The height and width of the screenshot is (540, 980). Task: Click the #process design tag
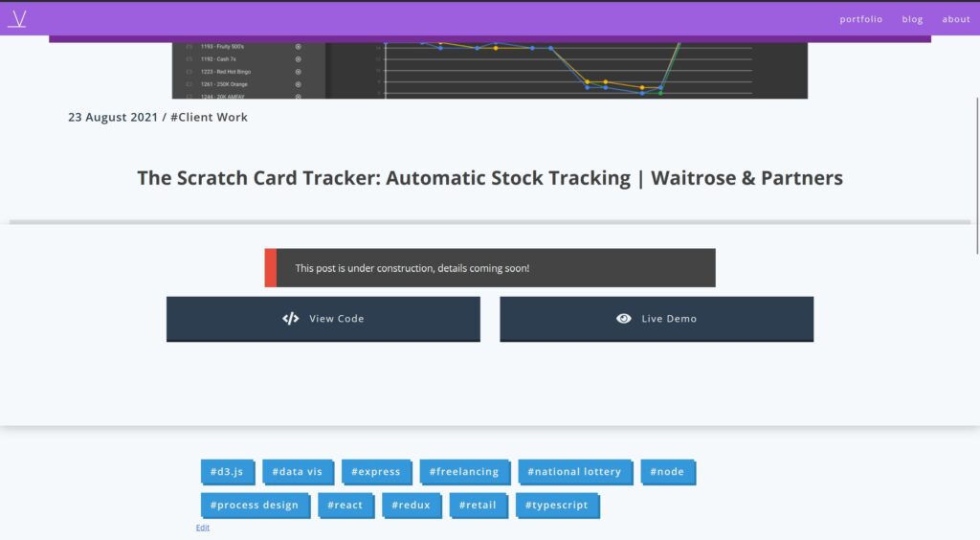pos(255,505)
